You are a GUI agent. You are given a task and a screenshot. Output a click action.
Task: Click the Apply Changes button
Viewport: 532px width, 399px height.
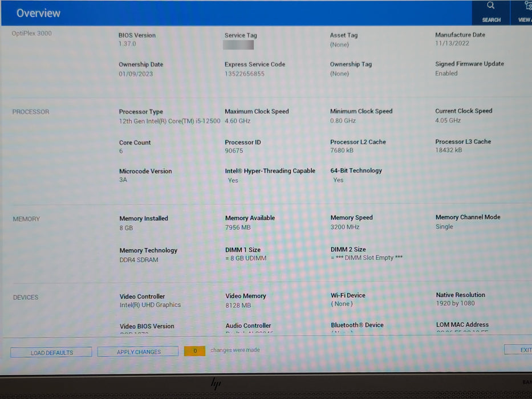(x=138, y=352)
